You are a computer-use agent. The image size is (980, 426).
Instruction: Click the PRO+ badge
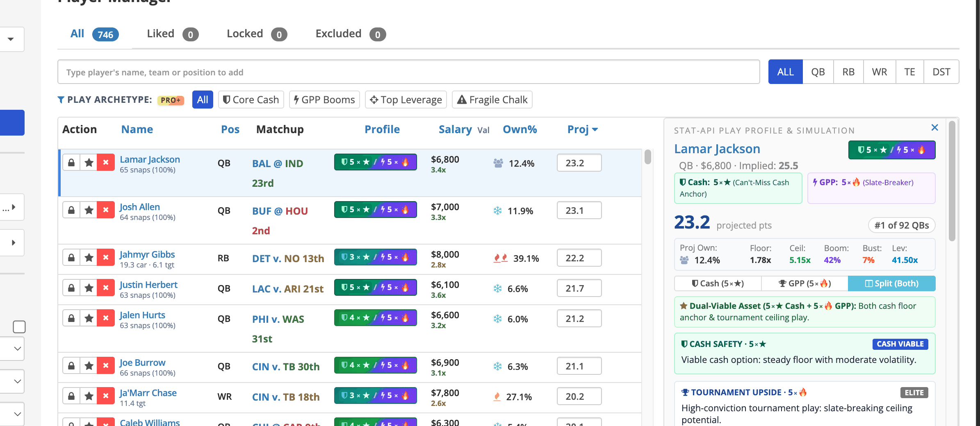171,100
